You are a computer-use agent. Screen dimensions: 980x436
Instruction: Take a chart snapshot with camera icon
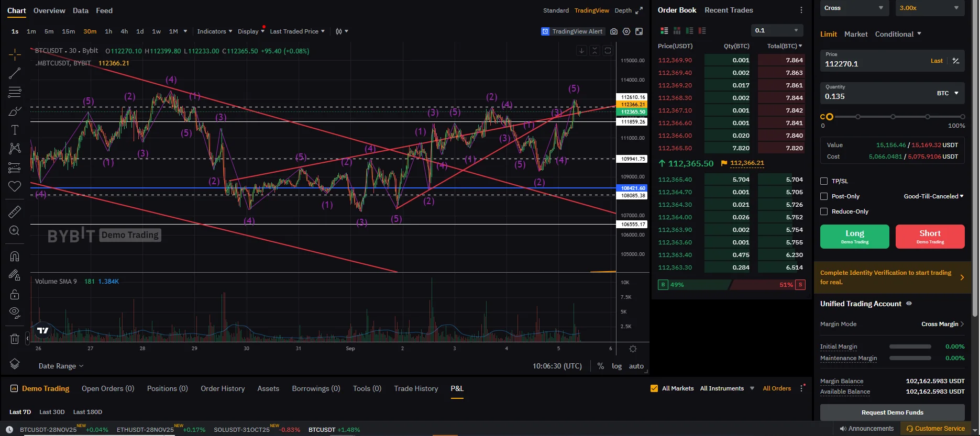point(614,31)
